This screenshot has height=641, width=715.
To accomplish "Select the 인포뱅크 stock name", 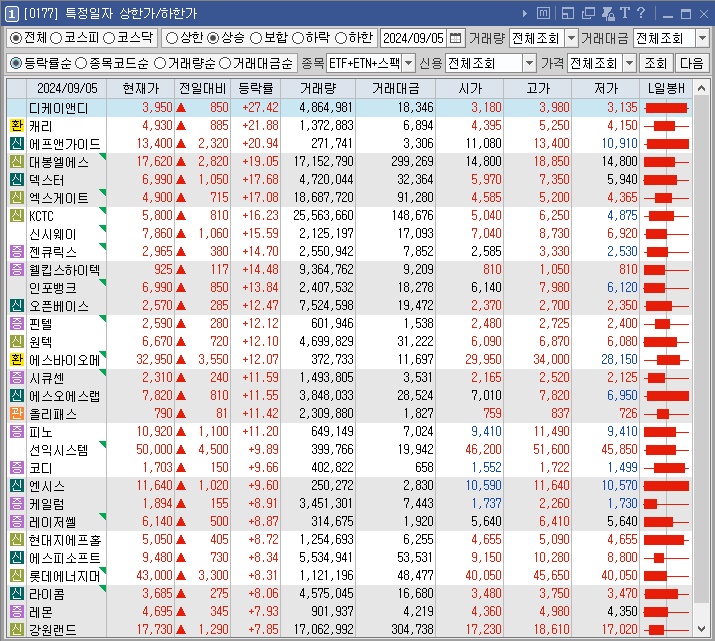I will click(x=53, y=288).
